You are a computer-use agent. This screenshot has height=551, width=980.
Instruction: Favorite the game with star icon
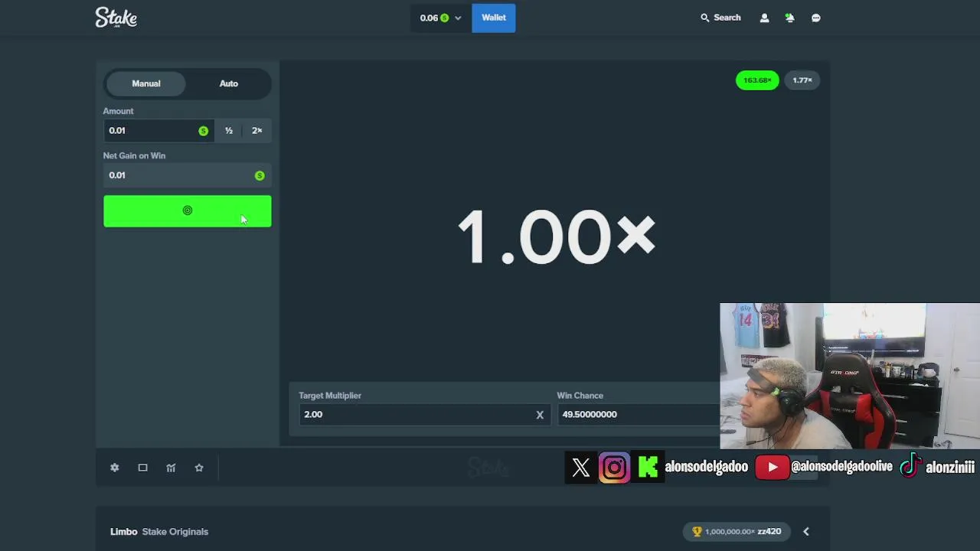point(199,468)
